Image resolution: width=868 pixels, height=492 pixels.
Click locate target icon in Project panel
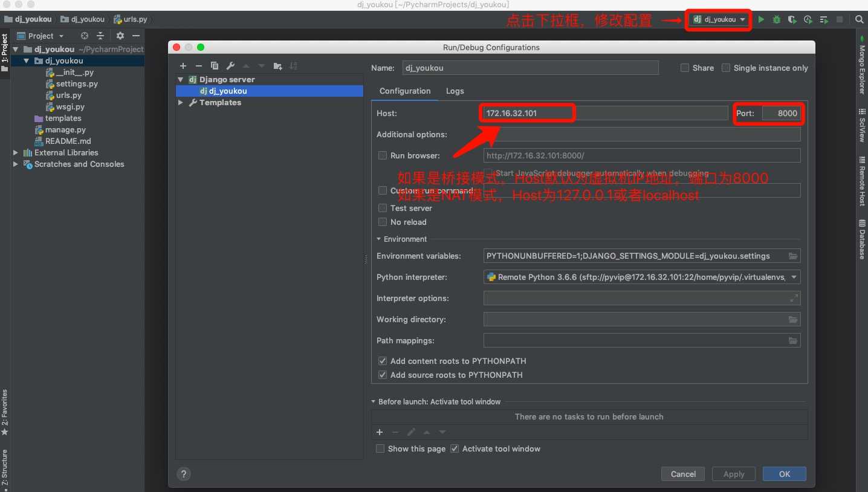point(84,36)
